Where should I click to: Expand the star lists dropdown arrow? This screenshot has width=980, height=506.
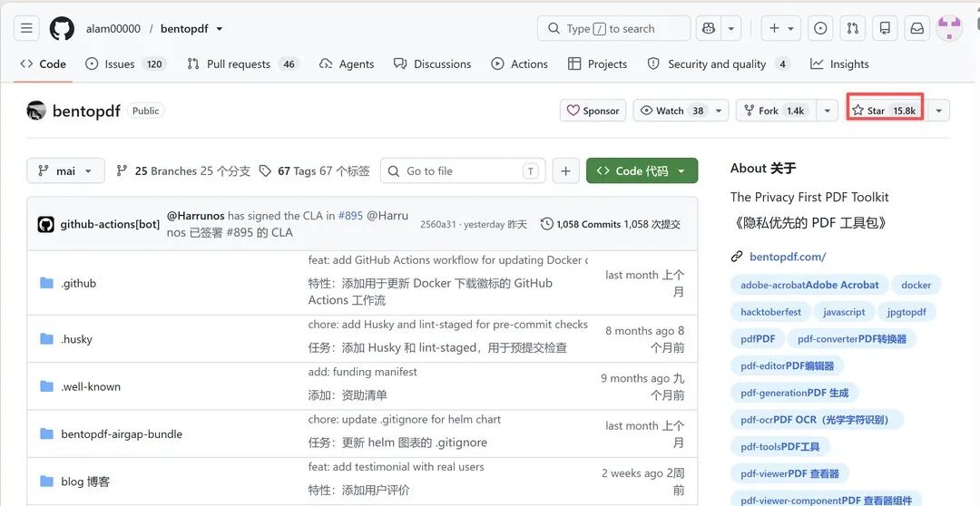tap(938, 111)
